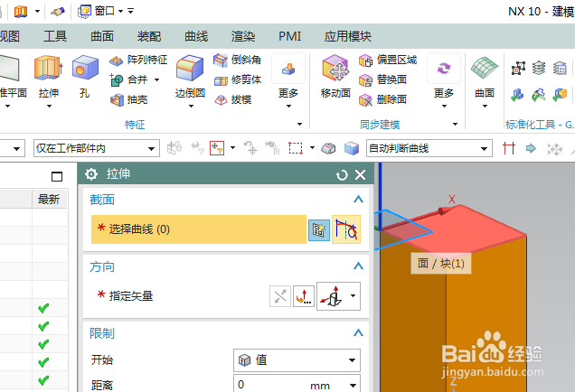The height and width of the screenshot is (392, 575).
Task: Open the 工具 ribbon tab
Action: (55, 36)
